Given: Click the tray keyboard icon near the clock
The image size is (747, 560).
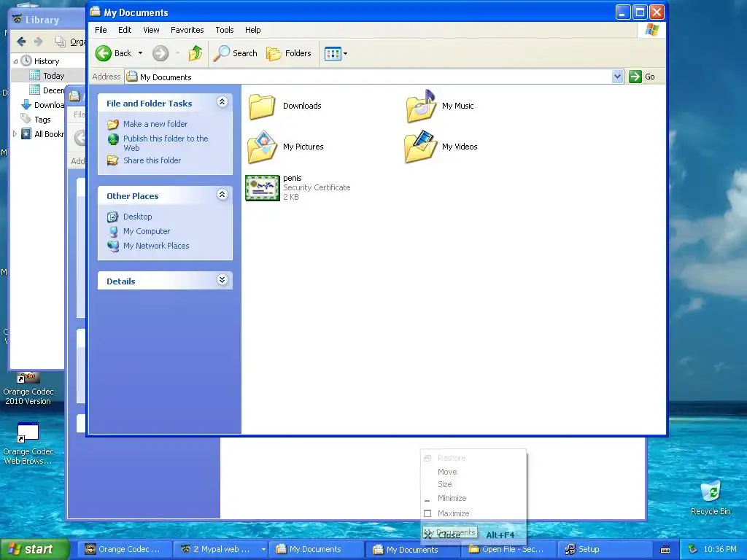Looking at the screenshot, I should (x=665, y=550).
